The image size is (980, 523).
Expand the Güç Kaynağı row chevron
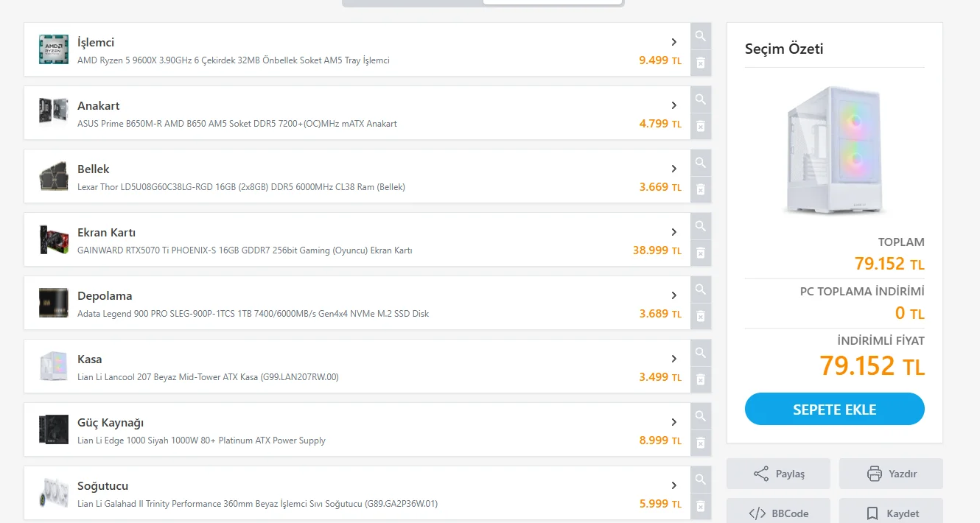(674, 422)
